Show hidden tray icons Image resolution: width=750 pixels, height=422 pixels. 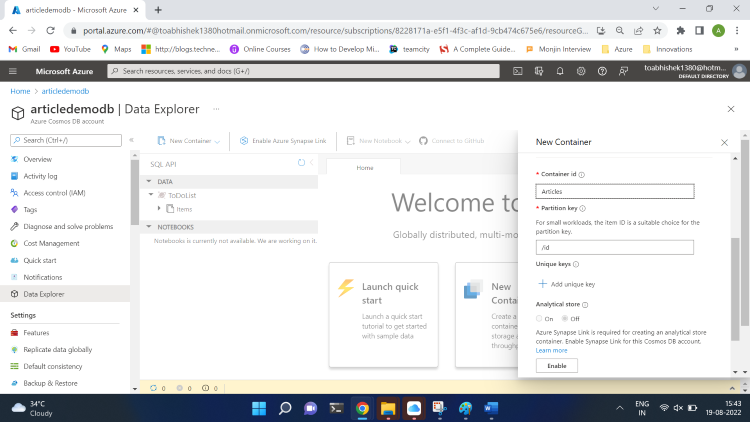620,408
